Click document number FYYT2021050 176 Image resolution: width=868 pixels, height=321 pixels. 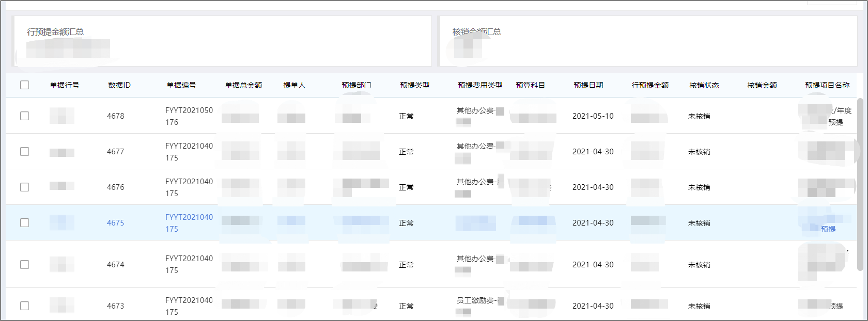[x=189, y=116]
